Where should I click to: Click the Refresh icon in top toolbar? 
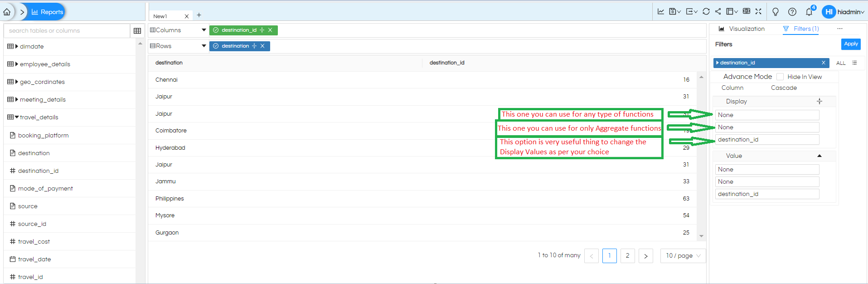pos(706,11)
